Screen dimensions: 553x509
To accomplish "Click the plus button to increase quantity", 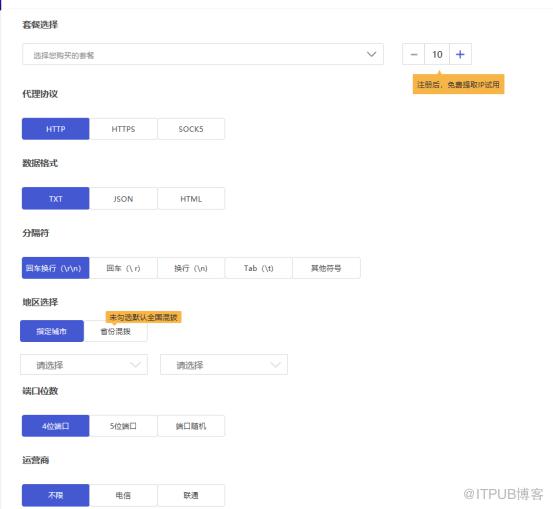I will point(460,54).
